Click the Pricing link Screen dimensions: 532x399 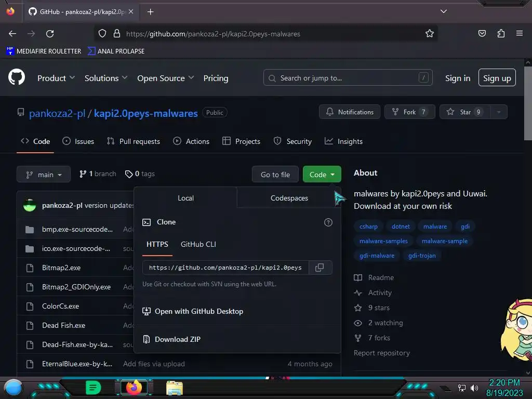click(216, 78)
